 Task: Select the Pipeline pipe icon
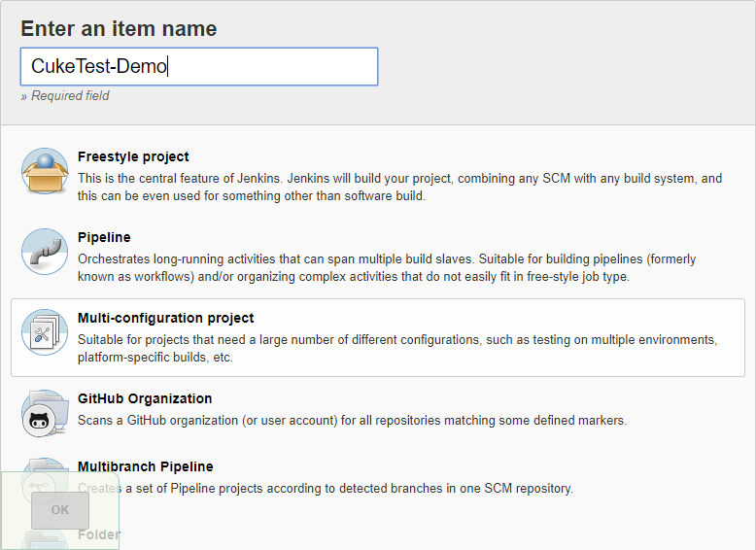[45, 253]
